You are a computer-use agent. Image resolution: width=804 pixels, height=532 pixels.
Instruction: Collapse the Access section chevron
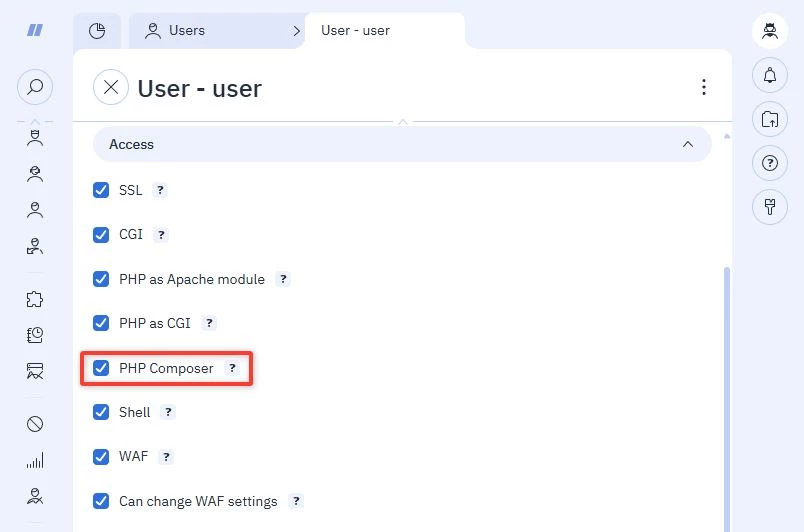pos(688,145)
